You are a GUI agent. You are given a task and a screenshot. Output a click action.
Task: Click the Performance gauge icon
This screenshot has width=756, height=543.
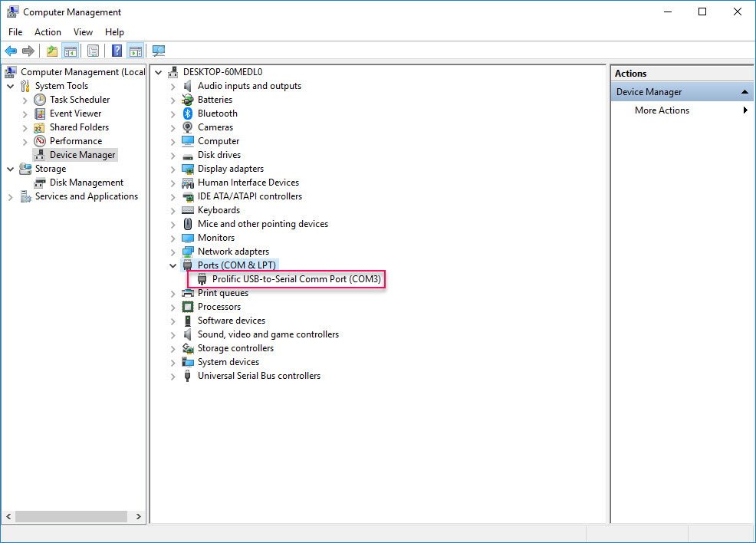click(40, 141)
